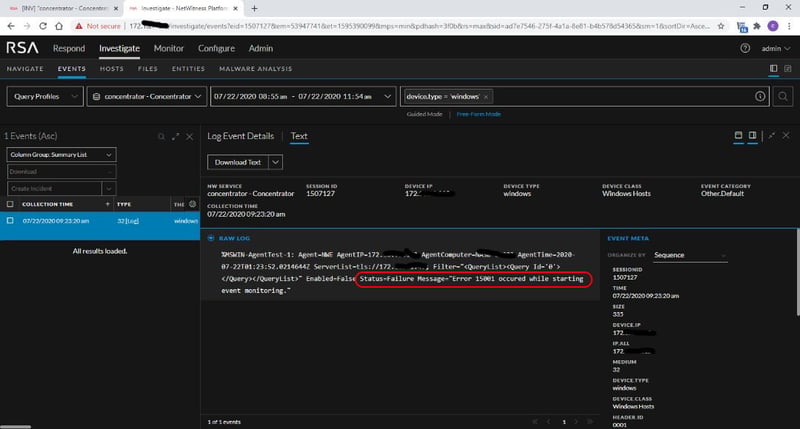Viewport: 800px width, 429px height.
Task: Go to browser home page
Action: click(59, 26)
